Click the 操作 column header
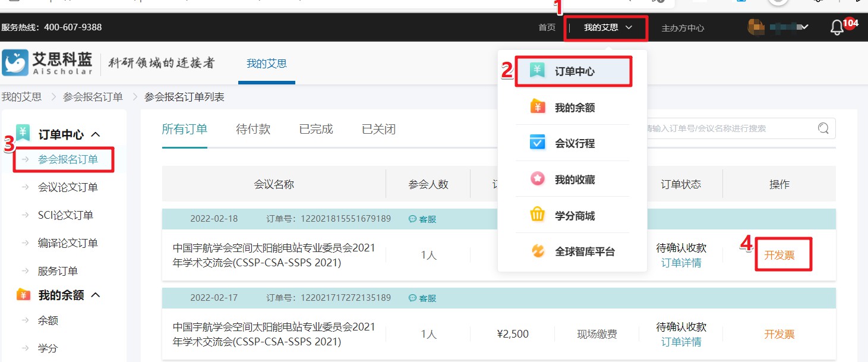Image resolution: width=868 pixels, height=362 pixels. (x=779, y=184)
